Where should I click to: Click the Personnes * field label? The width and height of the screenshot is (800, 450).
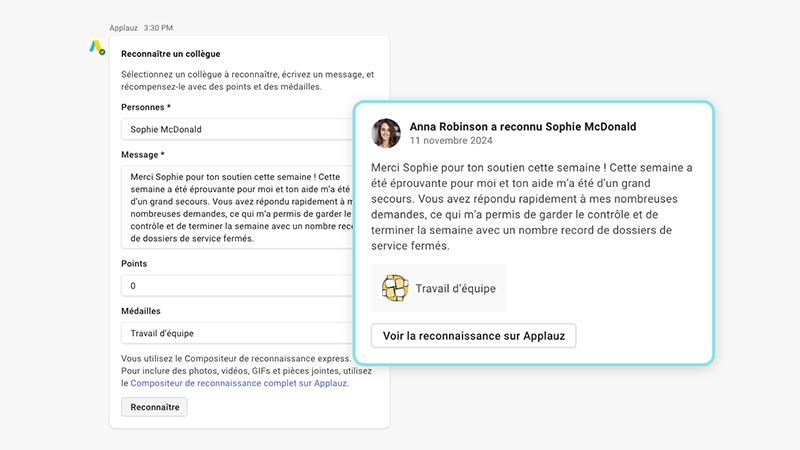[146, 107]
